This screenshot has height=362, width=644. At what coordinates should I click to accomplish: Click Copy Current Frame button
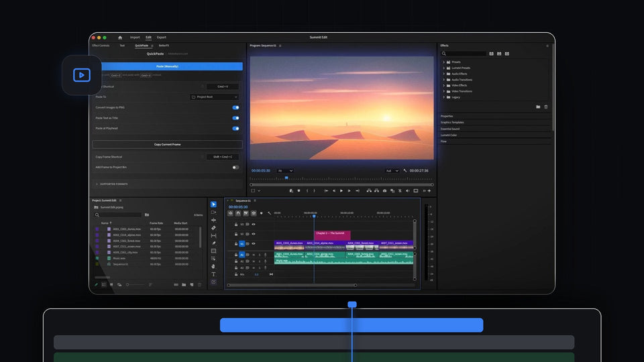(167, 145)
